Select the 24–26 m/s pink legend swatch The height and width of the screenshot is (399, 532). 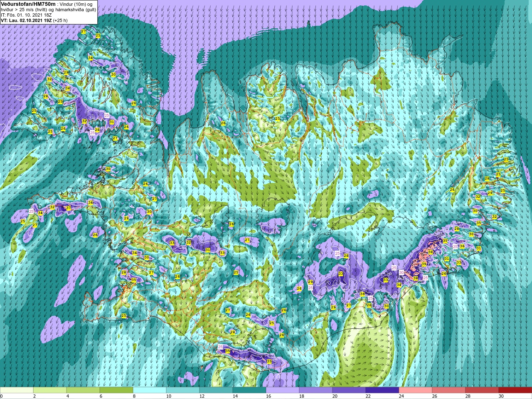click(416, 390)
